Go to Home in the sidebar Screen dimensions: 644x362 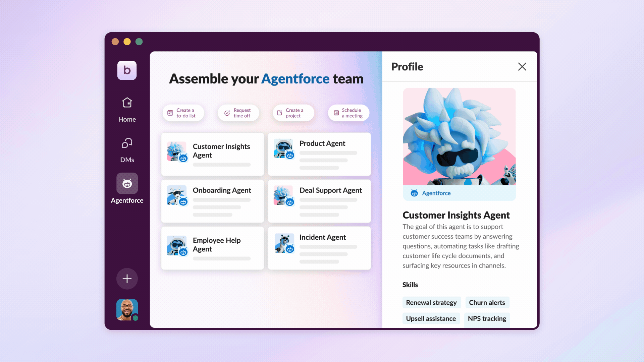pyautogui.click(x=127, y=109)
